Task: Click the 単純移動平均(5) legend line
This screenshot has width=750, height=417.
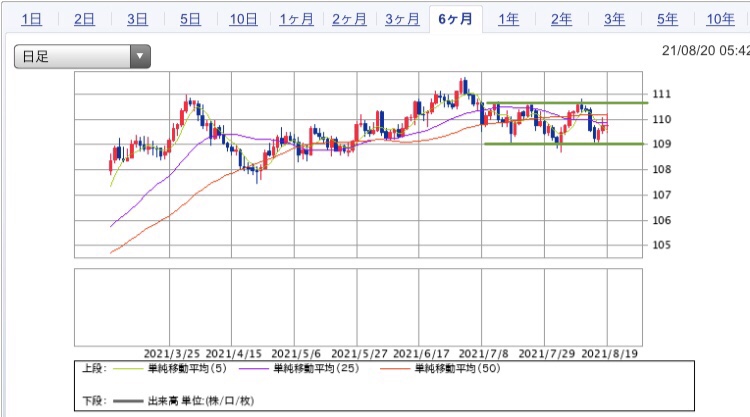Action: pos(128,369)
